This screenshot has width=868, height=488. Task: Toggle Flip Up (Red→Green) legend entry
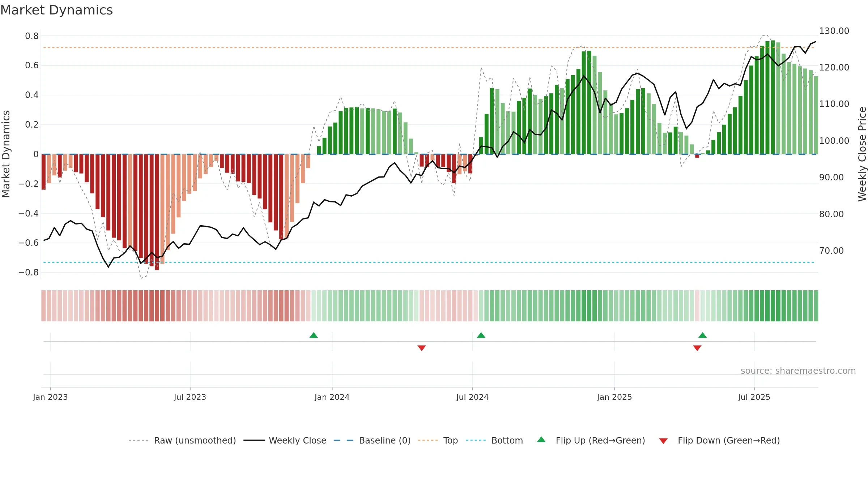coord(591,440)
